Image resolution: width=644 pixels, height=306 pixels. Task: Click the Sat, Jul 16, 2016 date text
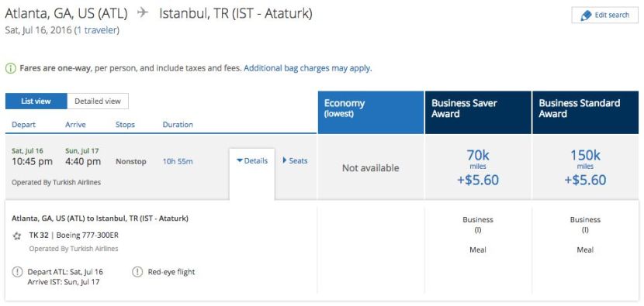click(x=39, y=30)
